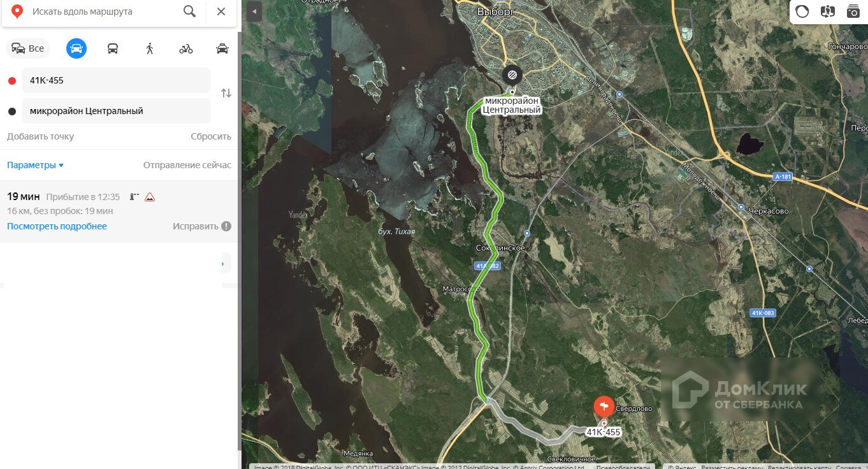Expand the small chevron below route result

222,263
